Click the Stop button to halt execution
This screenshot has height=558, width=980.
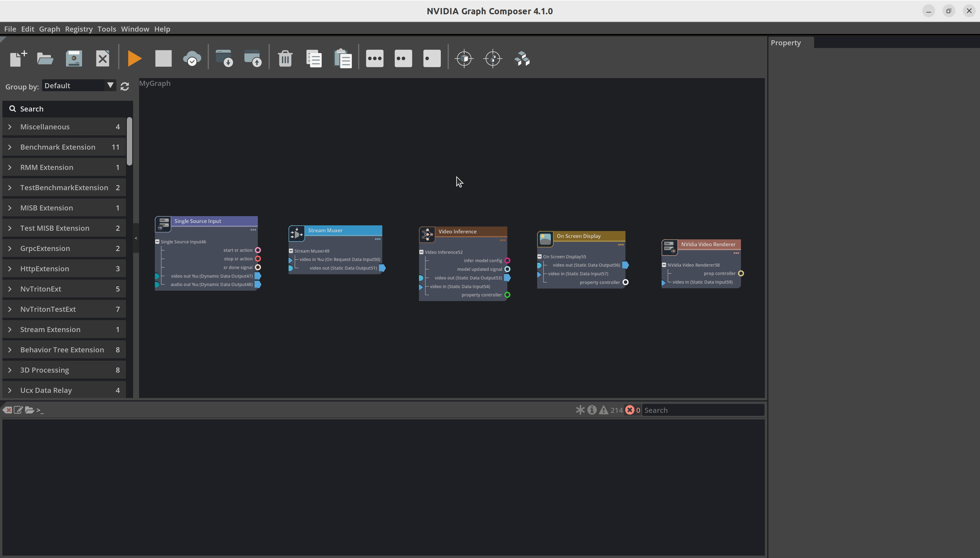[x=164, y=58]
